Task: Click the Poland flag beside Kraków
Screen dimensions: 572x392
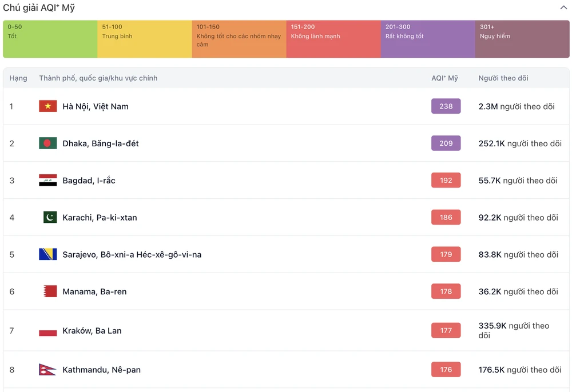Action: 48,331
